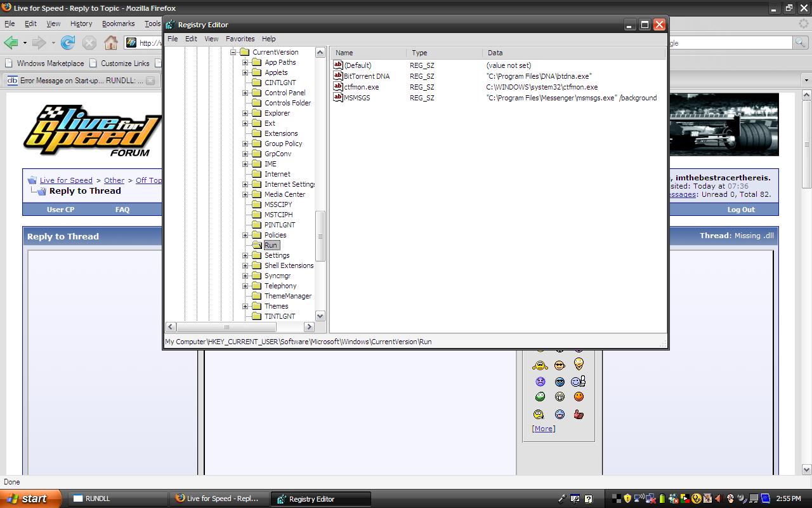Open the [More] smilies link
The height and width of the screenshot is (508, 812).
coord(543,429)
